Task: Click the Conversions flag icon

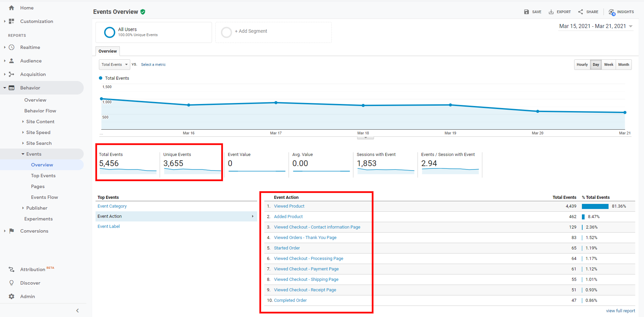Action: [11, 231]
